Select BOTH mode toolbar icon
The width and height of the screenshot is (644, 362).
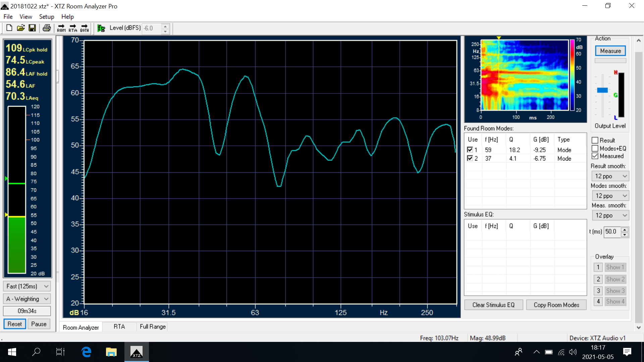(85, 28)
